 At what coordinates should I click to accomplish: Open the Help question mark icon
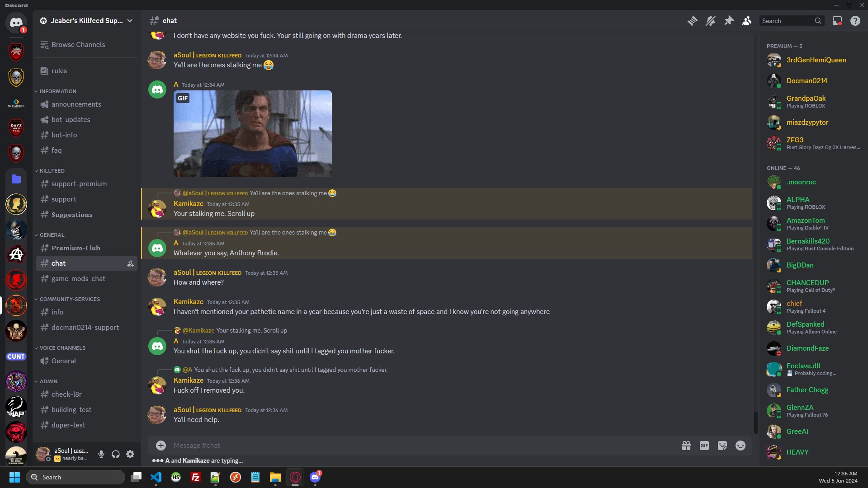tap(855, 21)
